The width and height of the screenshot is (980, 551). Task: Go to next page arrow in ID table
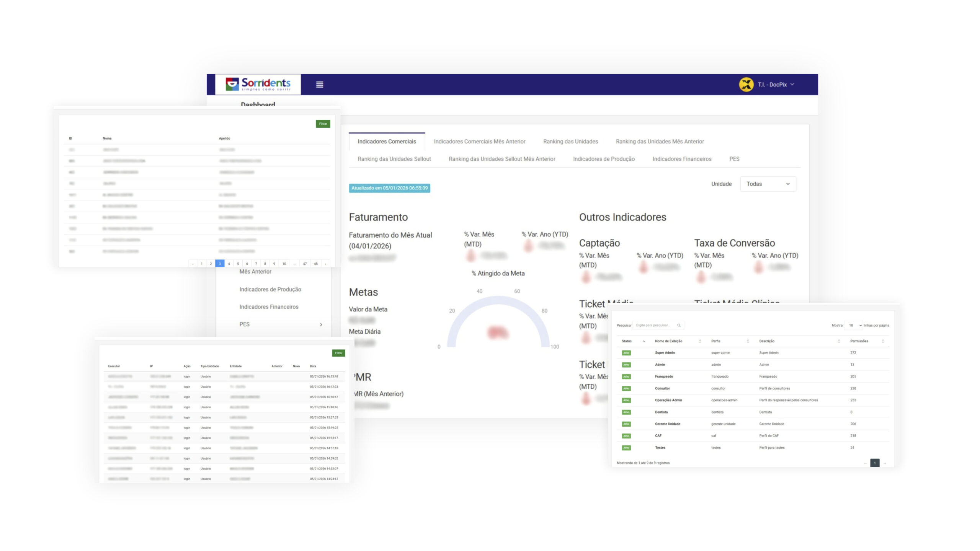(325, 264)
